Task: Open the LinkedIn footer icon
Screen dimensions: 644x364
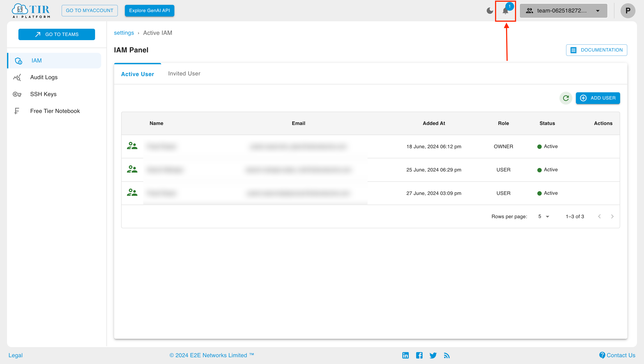Action: [405, 355]
